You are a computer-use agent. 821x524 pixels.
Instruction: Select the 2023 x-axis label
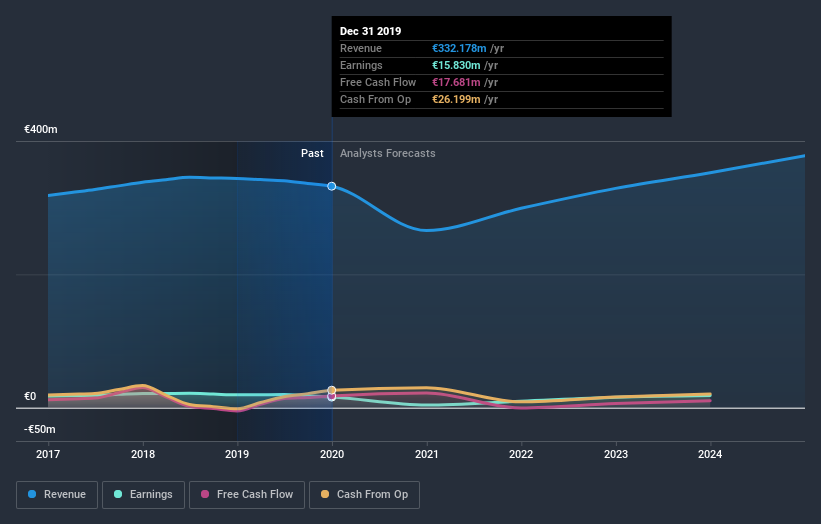[616, 454]
